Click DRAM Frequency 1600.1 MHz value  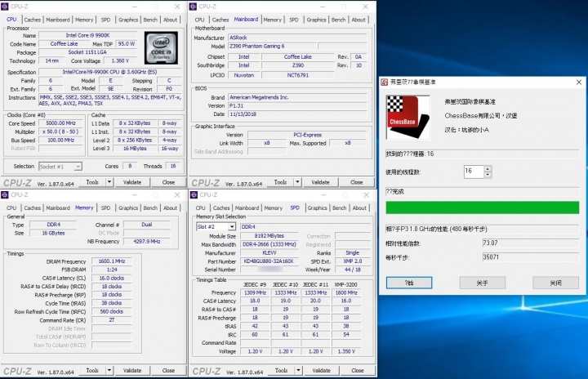tap(112, 261)
